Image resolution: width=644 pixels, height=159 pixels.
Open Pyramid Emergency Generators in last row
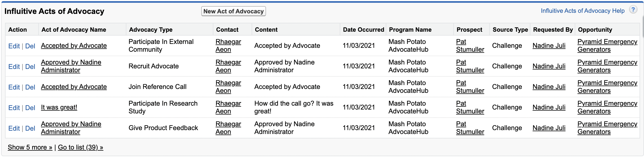(607, 128)
